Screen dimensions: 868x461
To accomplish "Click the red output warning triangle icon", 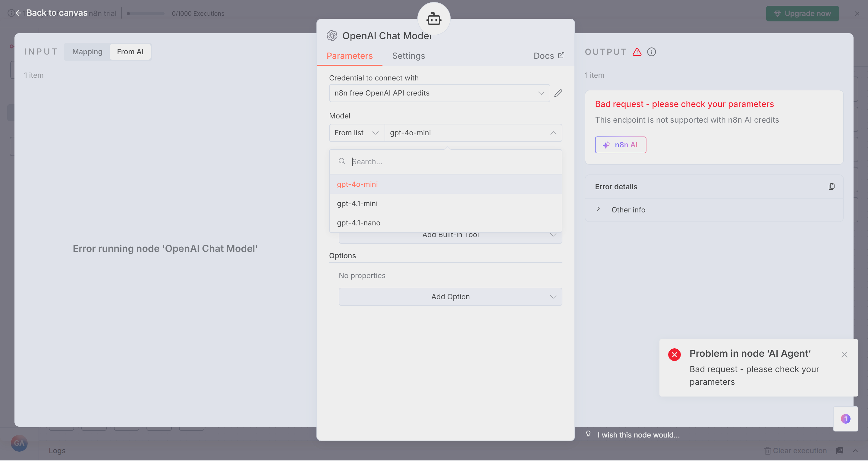I will coord(637,52).
